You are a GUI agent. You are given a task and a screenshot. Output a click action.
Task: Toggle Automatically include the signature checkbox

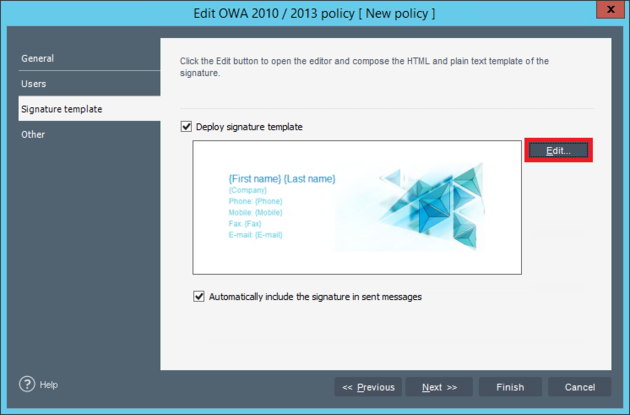(199, 296)
